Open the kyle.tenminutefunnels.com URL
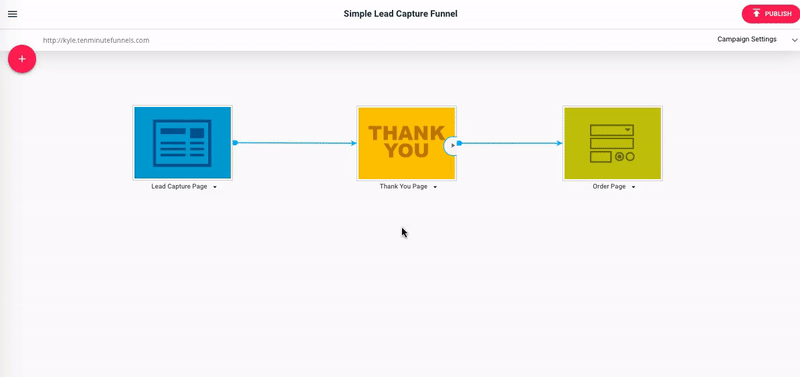Image resolution: width=800 pixels, height=377 pixels. (96, 40)
